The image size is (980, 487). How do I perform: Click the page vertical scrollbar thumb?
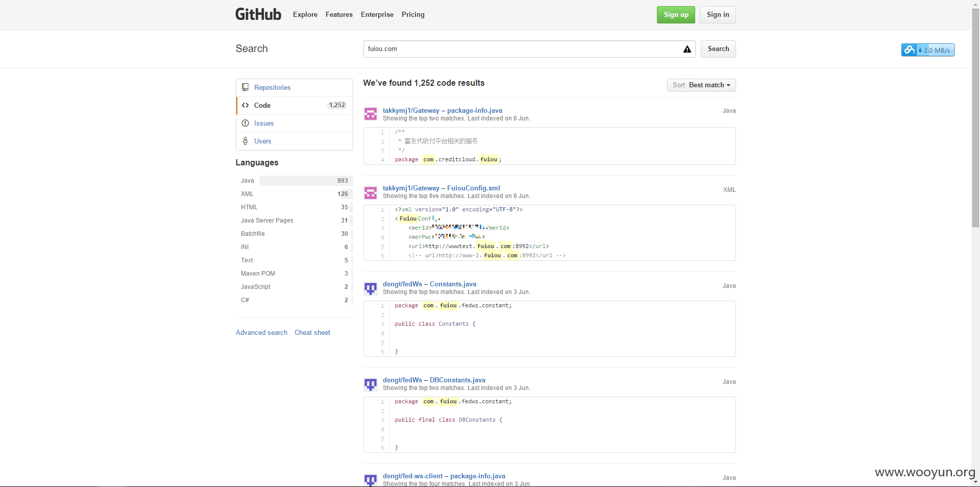[x=975, y=117]
